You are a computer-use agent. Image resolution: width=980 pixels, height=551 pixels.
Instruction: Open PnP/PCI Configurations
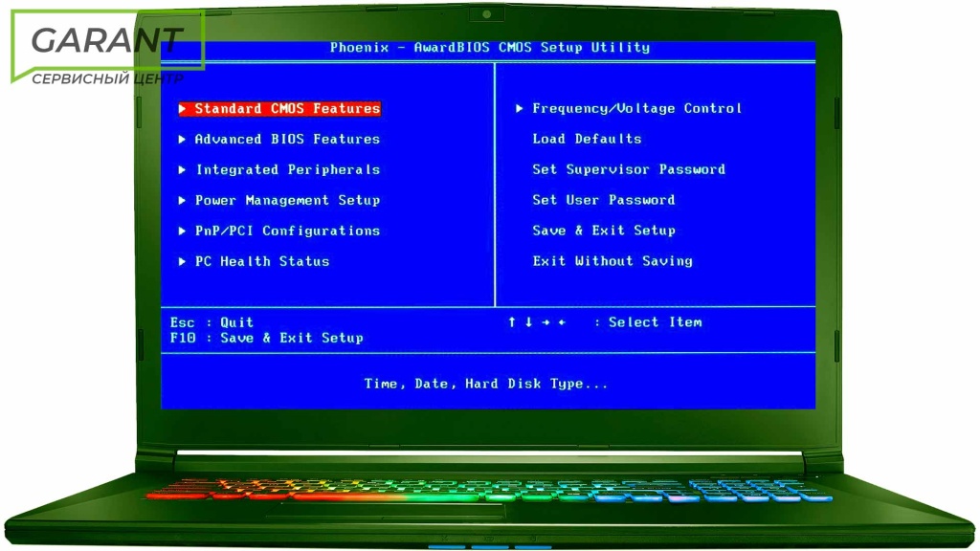[x=287, y=231]
